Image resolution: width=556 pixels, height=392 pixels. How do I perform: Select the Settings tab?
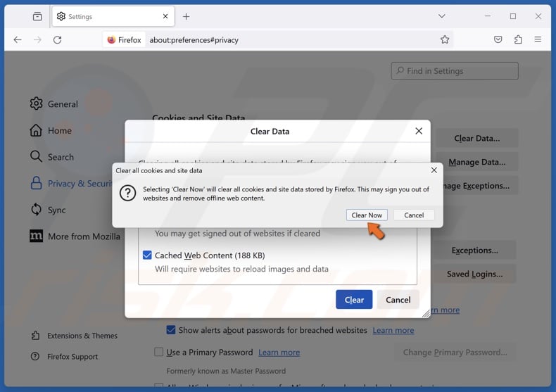pos(113,16)
